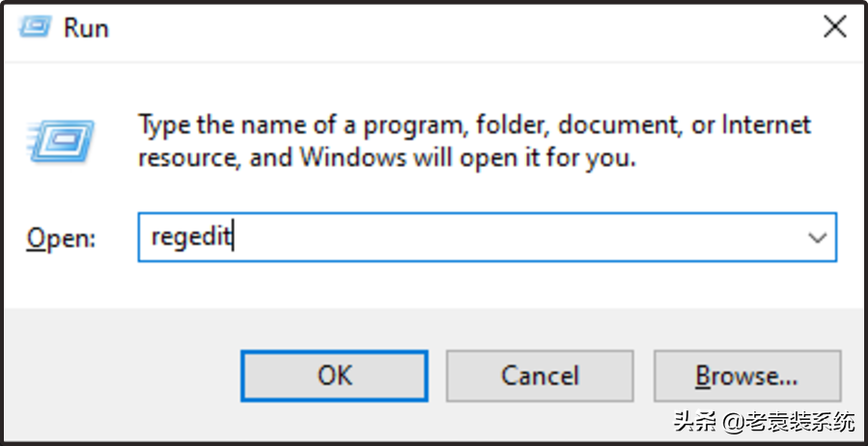
Task: Click the "Open:" field label
Action: point(62,238)
